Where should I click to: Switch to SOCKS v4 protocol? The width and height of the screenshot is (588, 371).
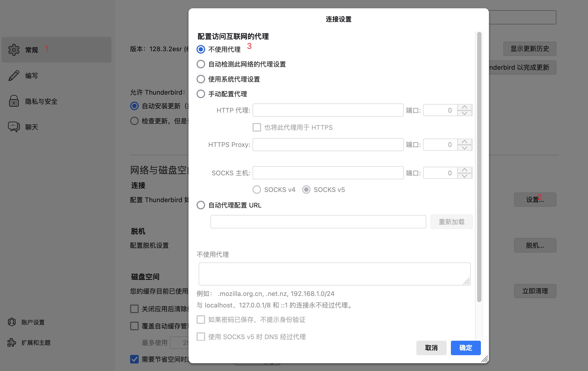pos(257,190)
